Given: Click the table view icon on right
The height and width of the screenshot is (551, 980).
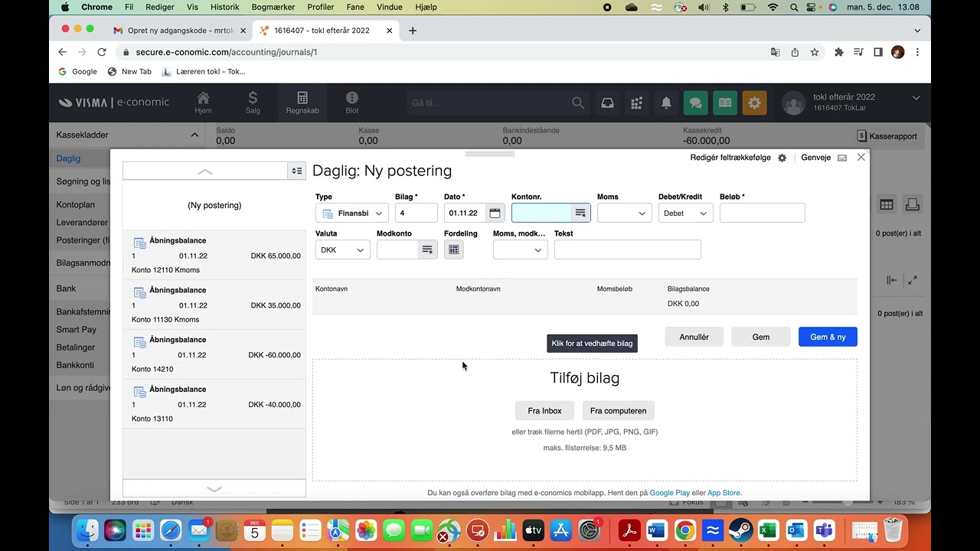Looking at the screenshot, I should coord(887,204).
